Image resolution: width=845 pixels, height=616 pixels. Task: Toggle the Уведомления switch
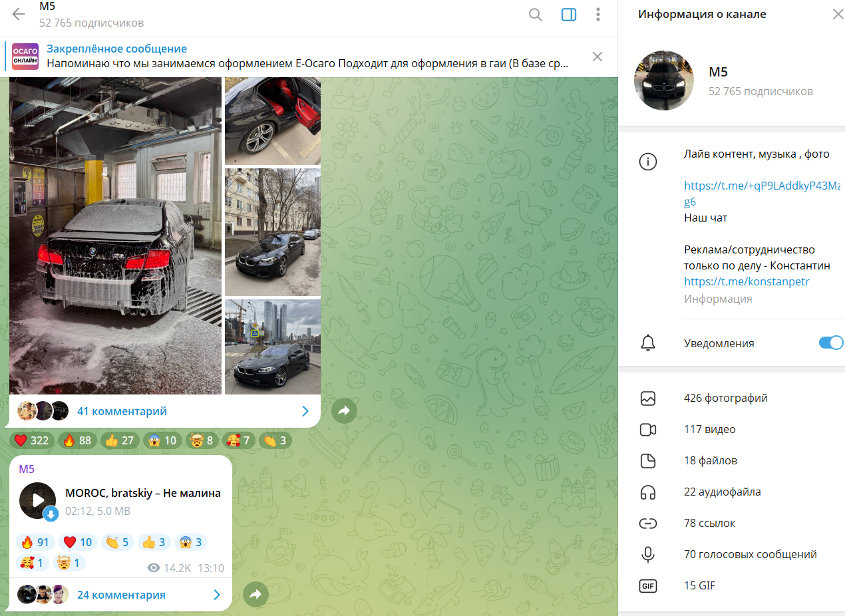(830, 343)
